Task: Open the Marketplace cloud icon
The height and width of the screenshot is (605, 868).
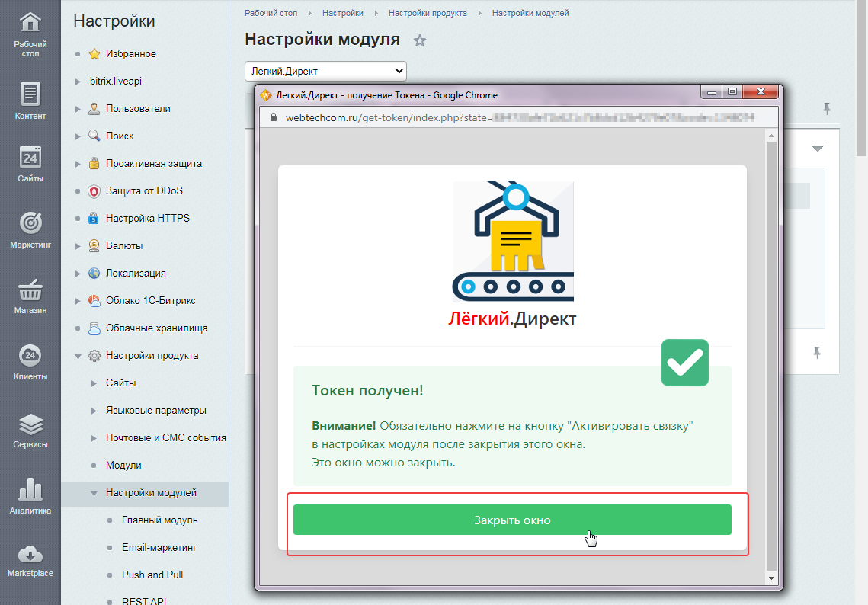Action: (x=30, y=554)
